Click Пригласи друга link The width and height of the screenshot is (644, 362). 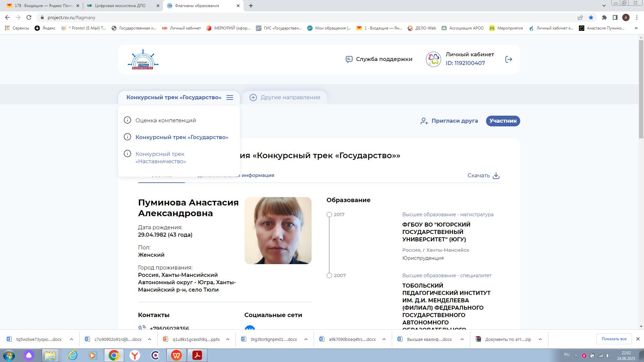(x=449, y=121)
